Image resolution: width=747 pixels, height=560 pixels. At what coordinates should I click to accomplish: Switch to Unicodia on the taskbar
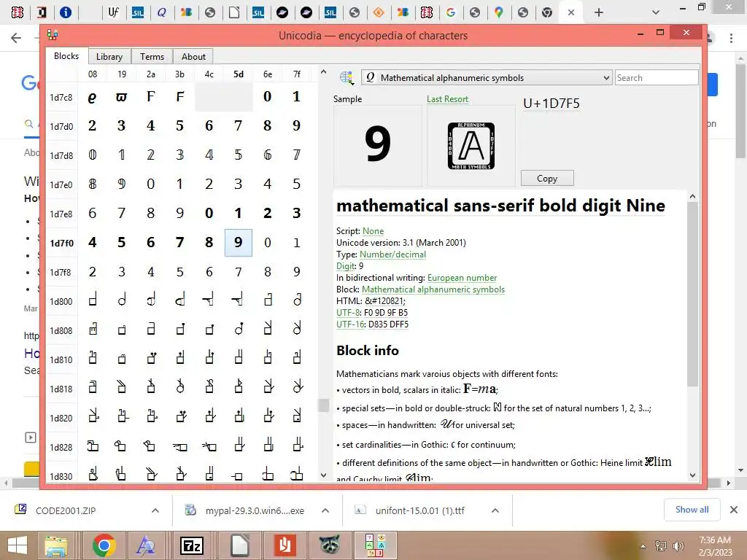coord(375,545)
